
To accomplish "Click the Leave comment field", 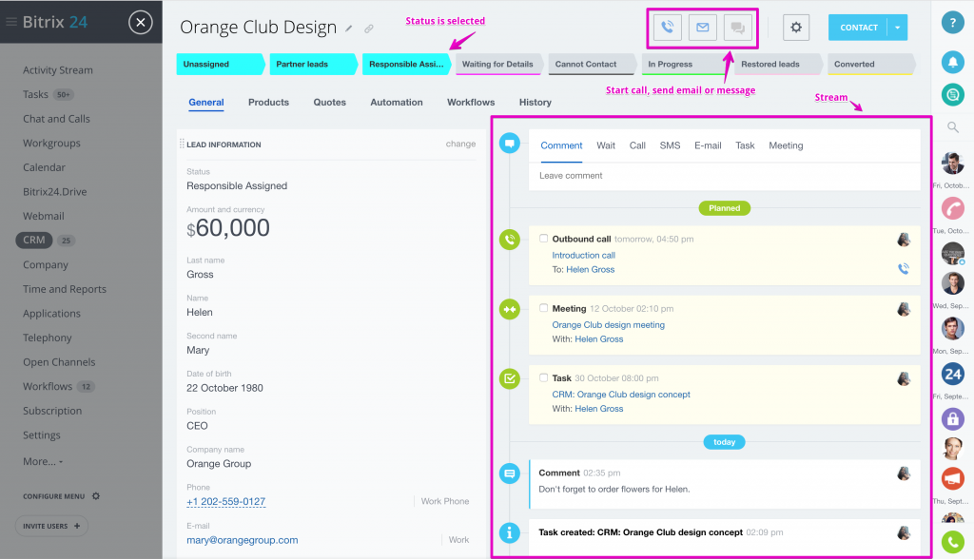I will (x=724, y=176).
